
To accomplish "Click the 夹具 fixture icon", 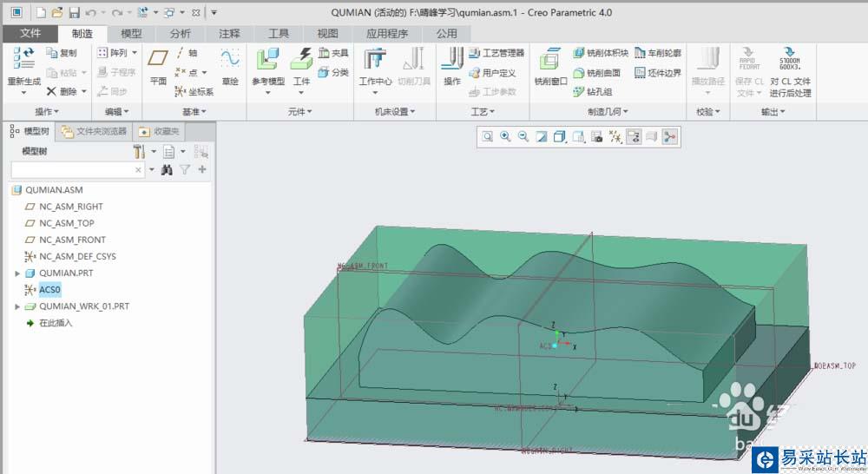I will [x=324, y=53].
